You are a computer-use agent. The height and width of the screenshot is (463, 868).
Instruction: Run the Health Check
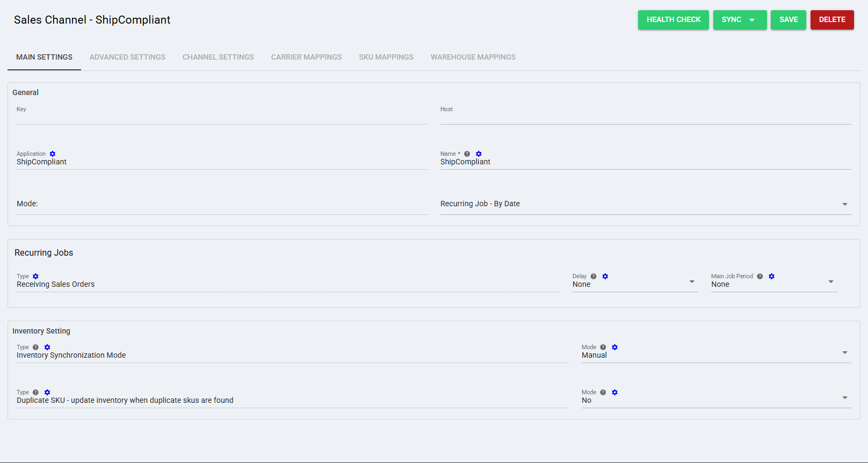tap(674, 20)
